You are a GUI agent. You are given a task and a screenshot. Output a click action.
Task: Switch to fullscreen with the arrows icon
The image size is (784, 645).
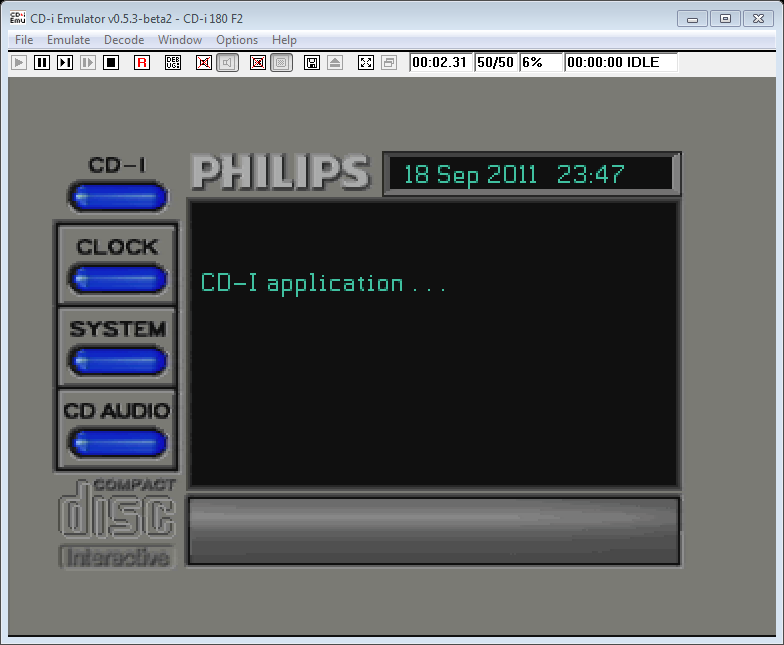366,62
